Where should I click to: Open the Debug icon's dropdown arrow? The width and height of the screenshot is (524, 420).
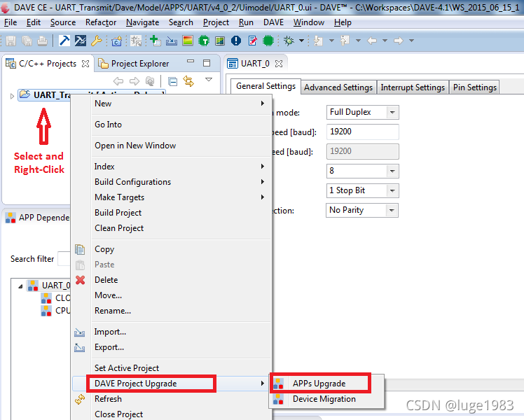pyautogui.click(x=301, y=41)
